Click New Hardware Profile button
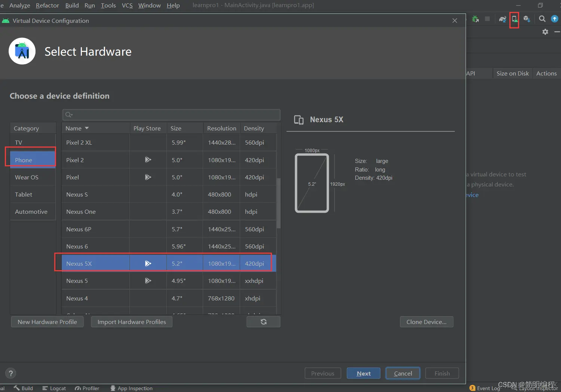 click(x=47, y=322)
